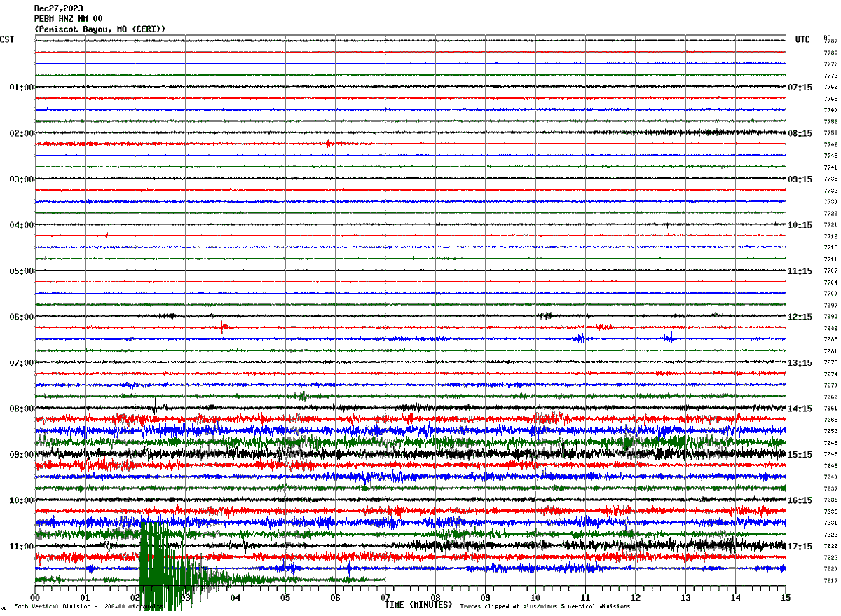Viewport: 841px width, 616px height.
Task: Click the '17:15' UTC row label
Action: 800,547
